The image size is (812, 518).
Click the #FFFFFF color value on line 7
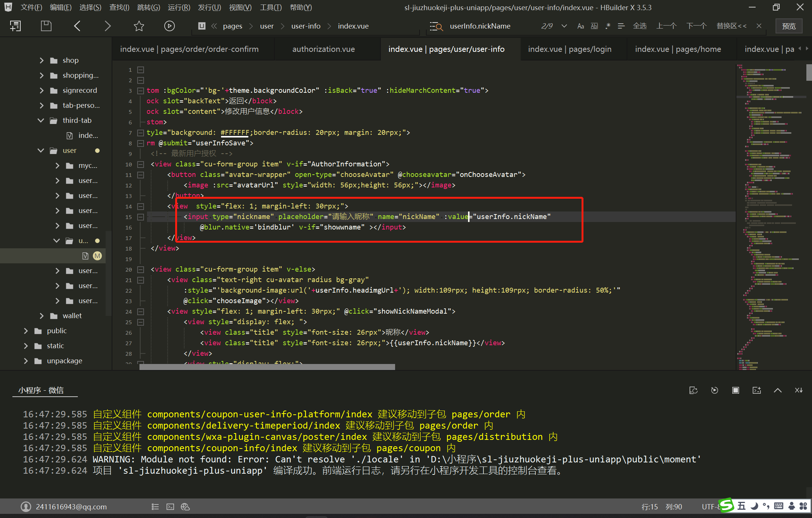tap(235, 133)
